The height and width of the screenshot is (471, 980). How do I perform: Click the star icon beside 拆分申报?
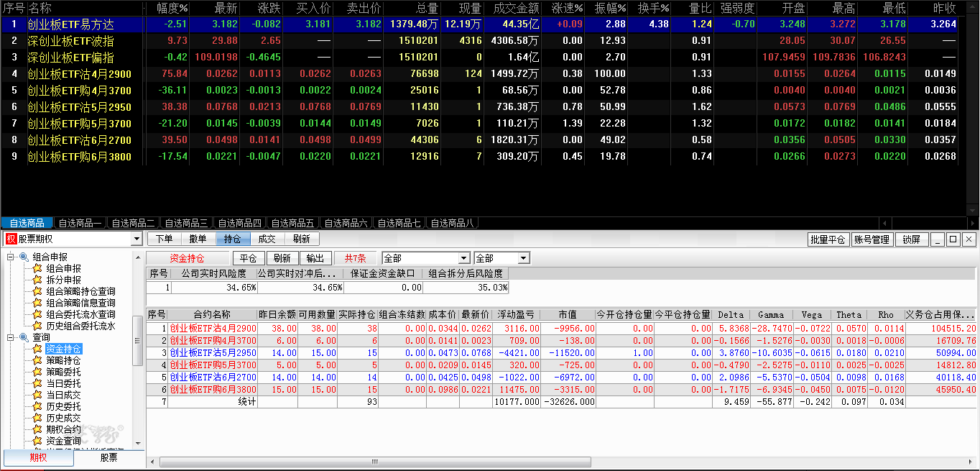pos(37,280)
